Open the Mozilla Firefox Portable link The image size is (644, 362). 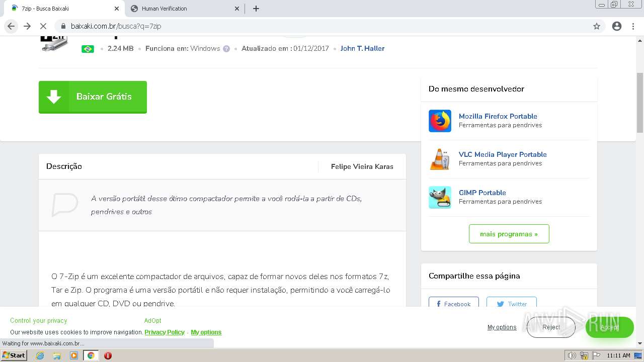pos(498,116)
